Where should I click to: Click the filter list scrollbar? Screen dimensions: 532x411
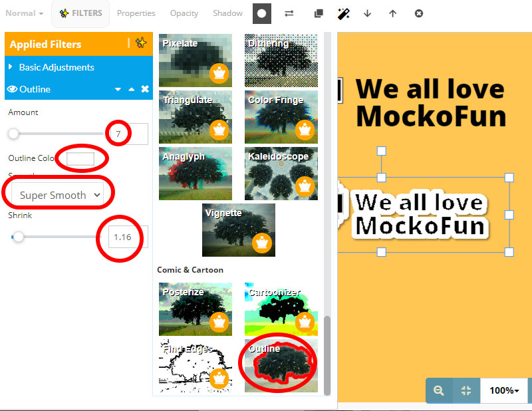coord(327,355)
